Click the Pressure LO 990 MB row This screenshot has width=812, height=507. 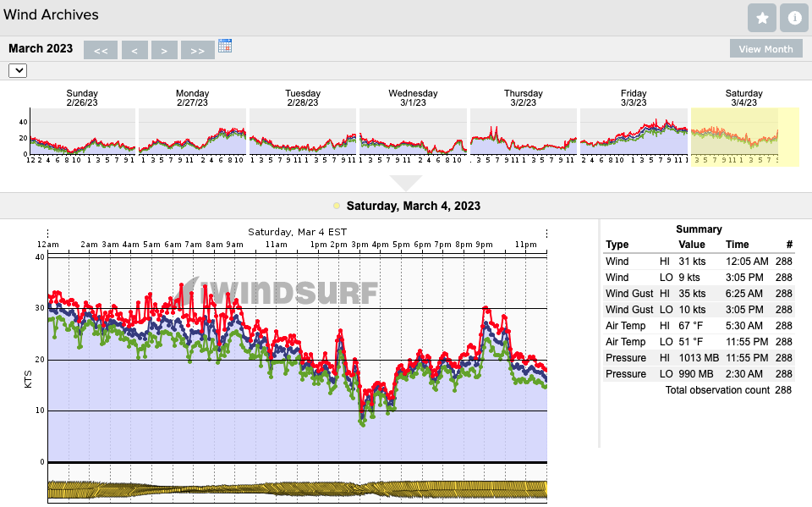699,374
